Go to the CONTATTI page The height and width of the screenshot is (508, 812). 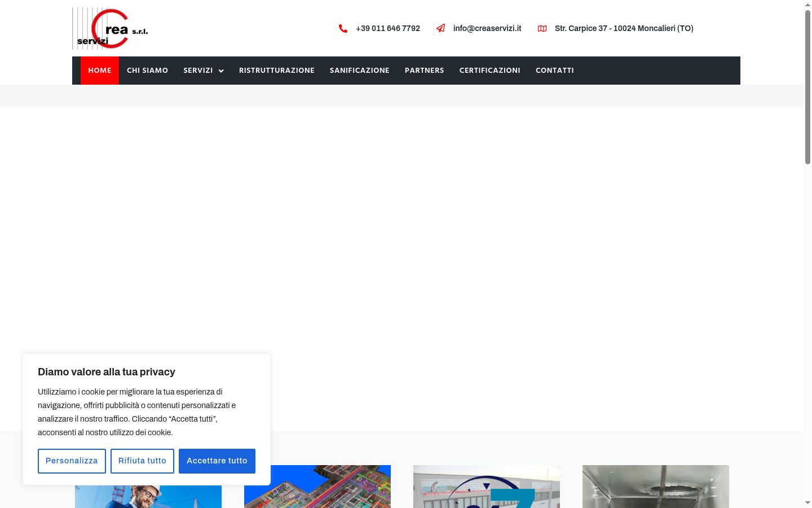coord(555,71)
